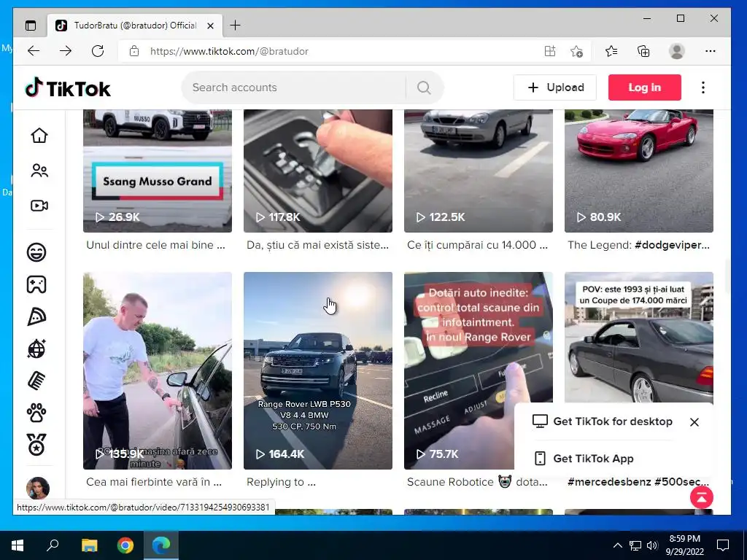
Task: Open the taskbar clock showing 8:59 PM
Action: point(684,545)
